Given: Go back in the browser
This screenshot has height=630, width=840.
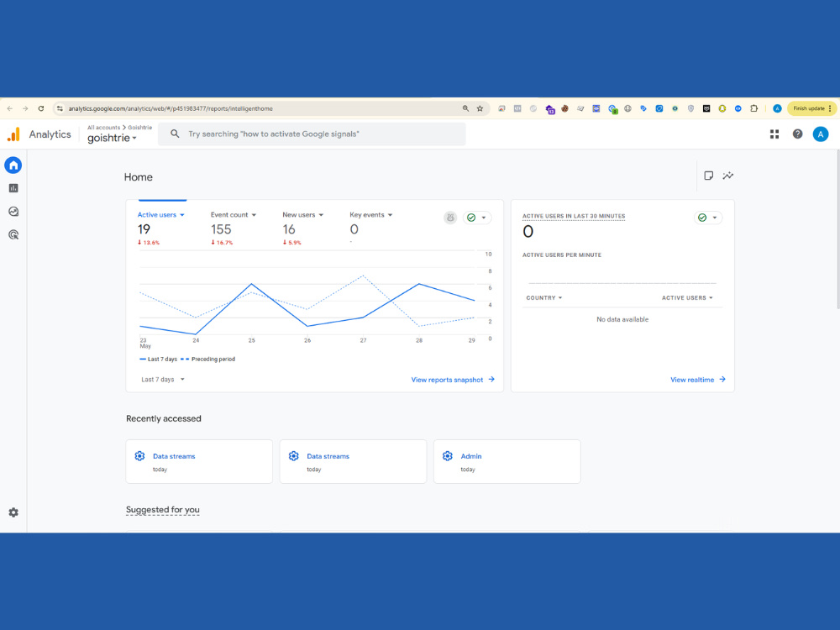Looking at the screenshot, I should (9, 108).
